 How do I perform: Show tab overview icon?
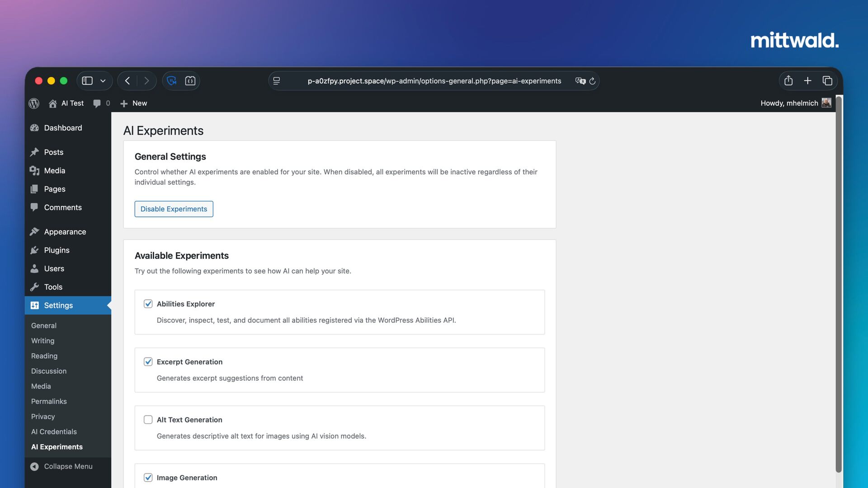tap(827, 81)
